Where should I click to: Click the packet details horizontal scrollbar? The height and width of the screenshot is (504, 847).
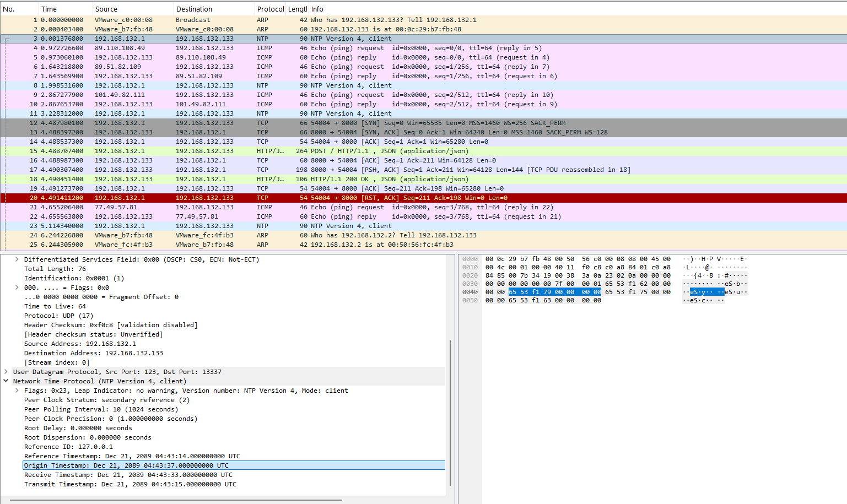click(176, 500)
